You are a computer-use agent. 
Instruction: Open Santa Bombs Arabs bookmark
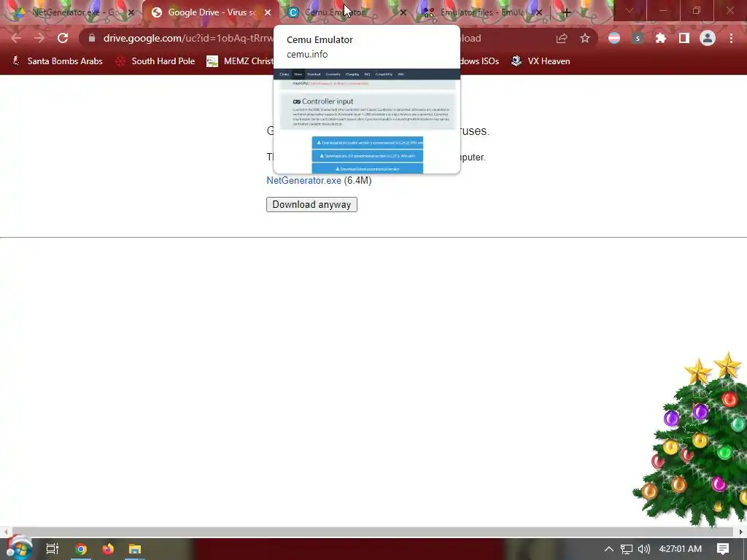click(x=57, y=61)
